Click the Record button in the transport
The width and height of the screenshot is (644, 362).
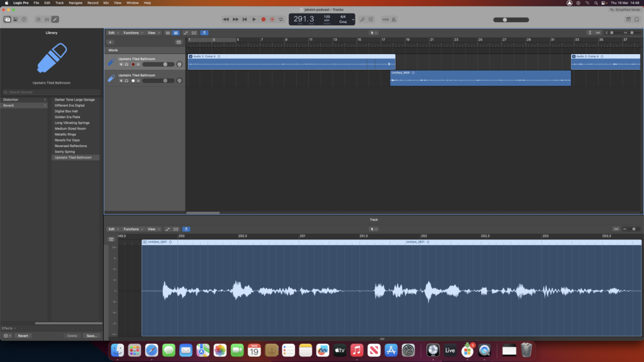click(264, 19)
